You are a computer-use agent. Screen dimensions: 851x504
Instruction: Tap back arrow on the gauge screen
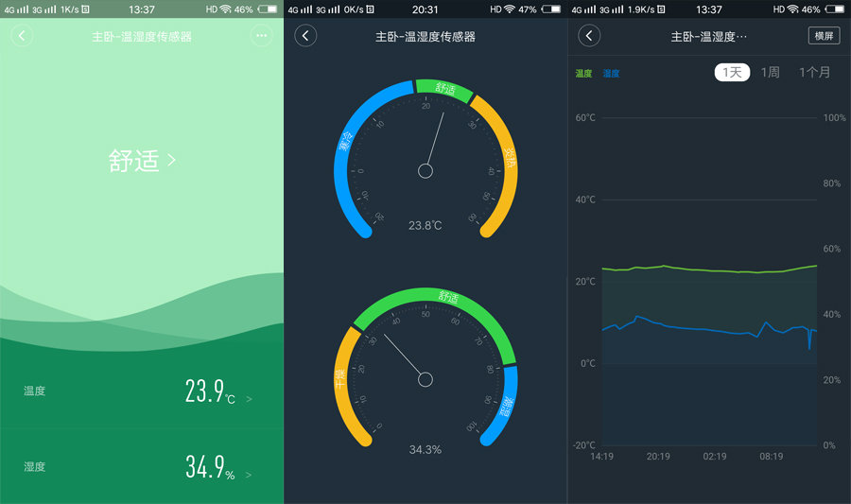305,36
